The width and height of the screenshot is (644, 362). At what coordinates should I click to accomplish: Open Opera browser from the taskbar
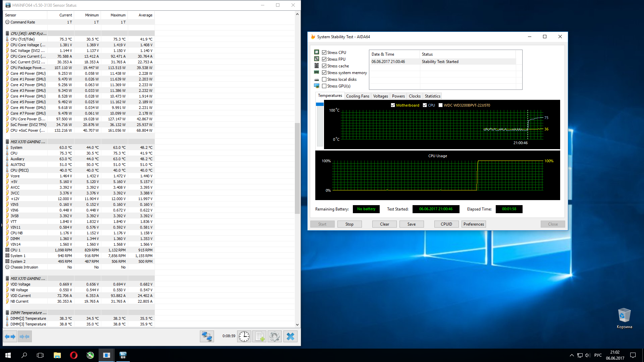[74, 355]
